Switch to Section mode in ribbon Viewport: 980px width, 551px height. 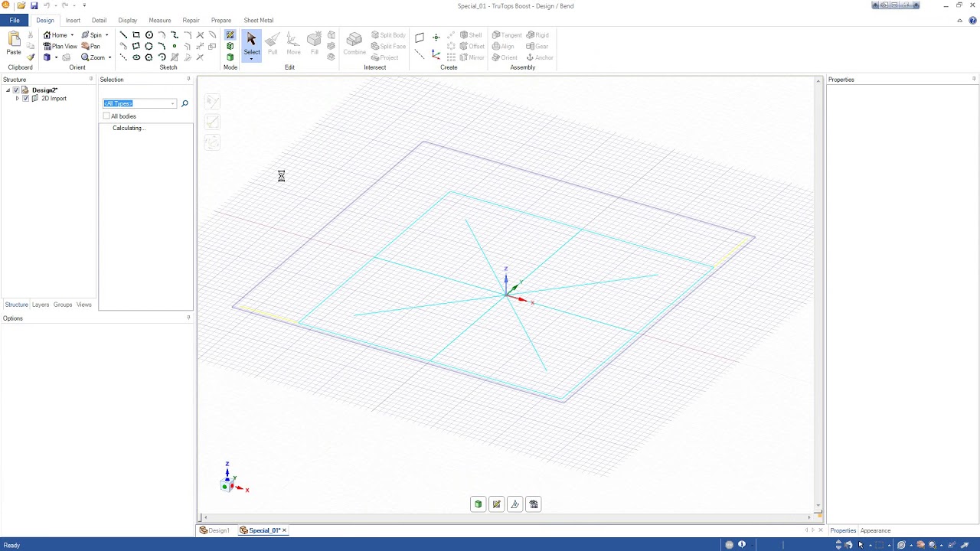(230, 46)
